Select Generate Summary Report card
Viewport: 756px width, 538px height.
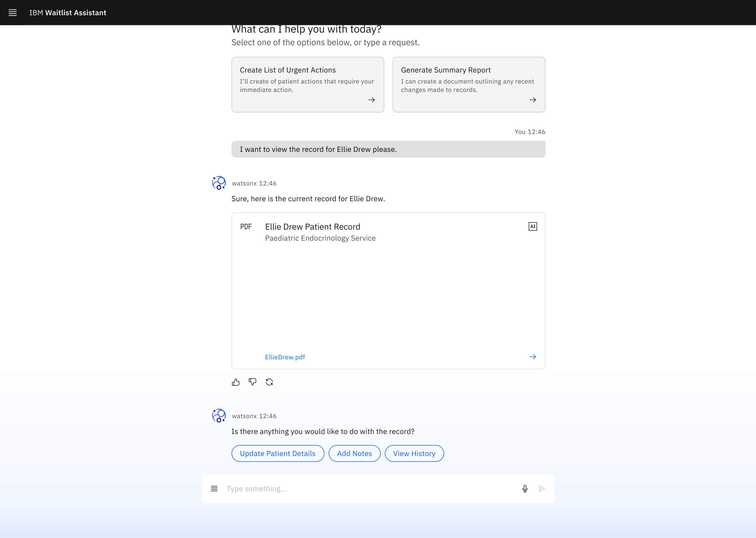[x=469, y=85]
